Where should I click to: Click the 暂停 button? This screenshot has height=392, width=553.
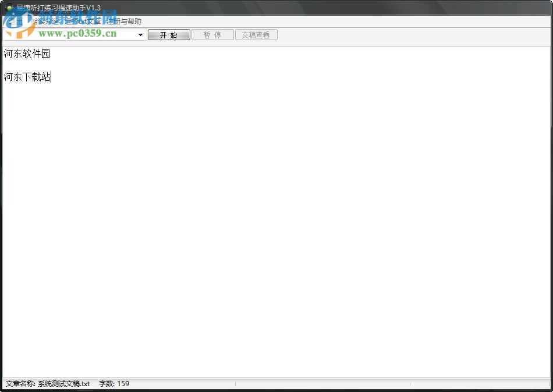click(212, 35)
